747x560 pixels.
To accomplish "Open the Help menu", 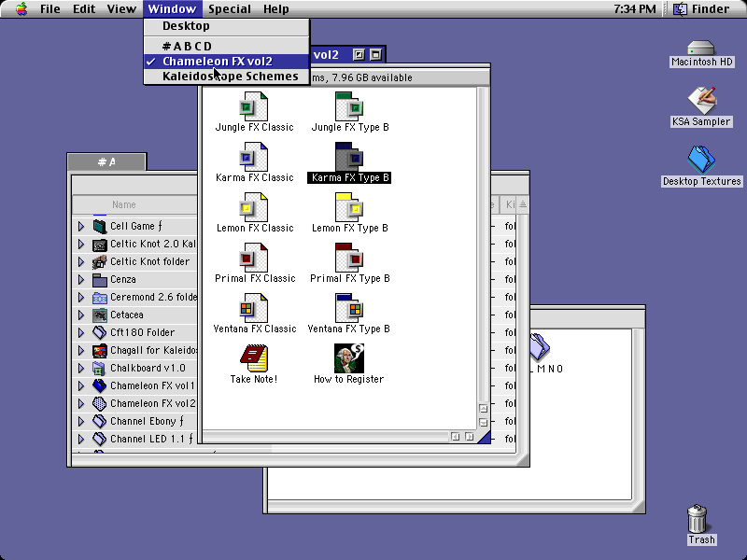I will (x=275, y=9).
